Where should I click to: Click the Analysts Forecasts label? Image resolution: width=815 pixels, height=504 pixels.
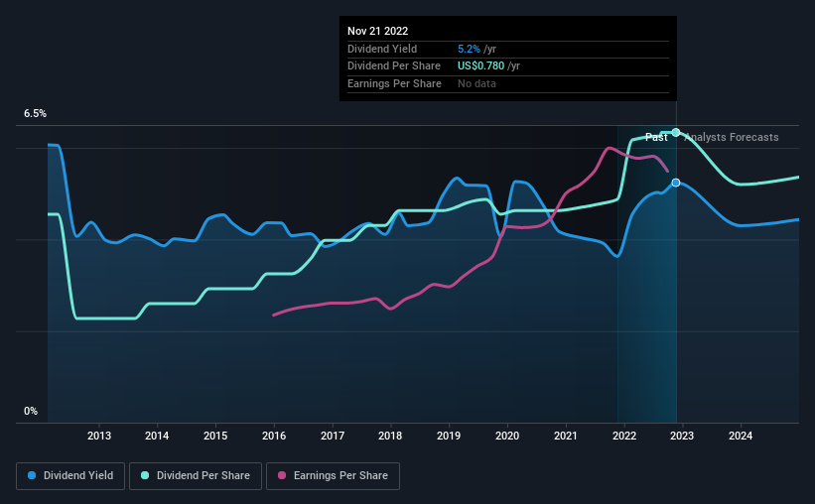pyautogui.click(x=731, y=137)
